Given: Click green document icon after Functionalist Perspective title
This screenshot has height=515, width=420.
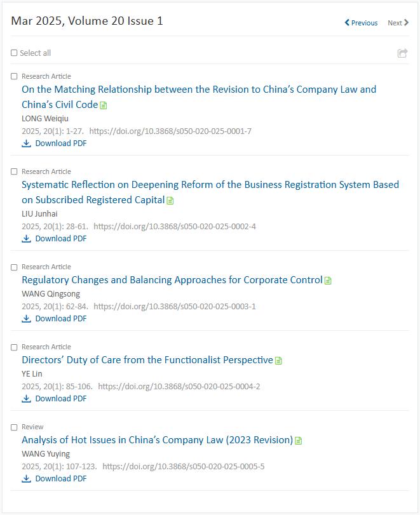Looking at the screenshot, I should click(278, 361).
